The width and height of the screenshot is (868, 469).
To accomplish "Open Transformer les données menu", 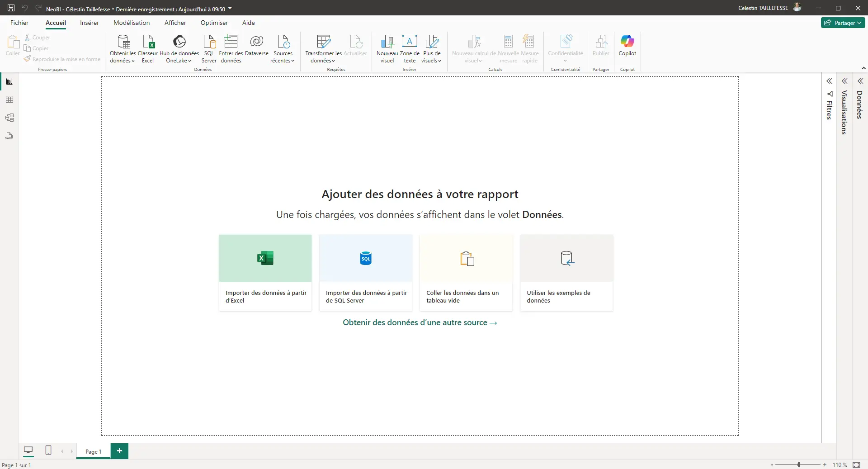I will (x=323, y=49).
